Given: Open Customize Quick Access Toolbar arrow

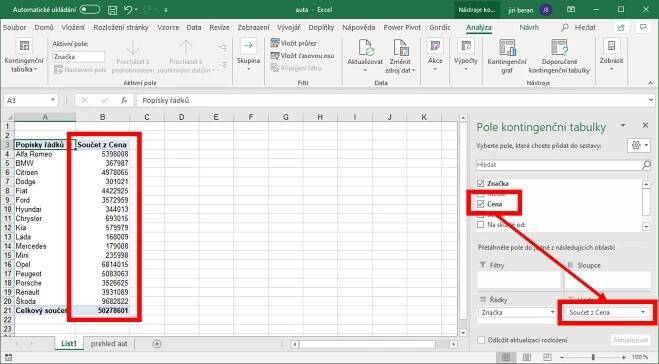Looking at the screenshot, I should coord(166,10).
